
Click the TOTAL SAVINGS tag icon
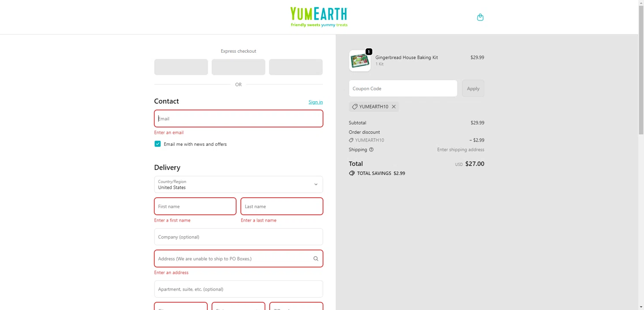352,173
